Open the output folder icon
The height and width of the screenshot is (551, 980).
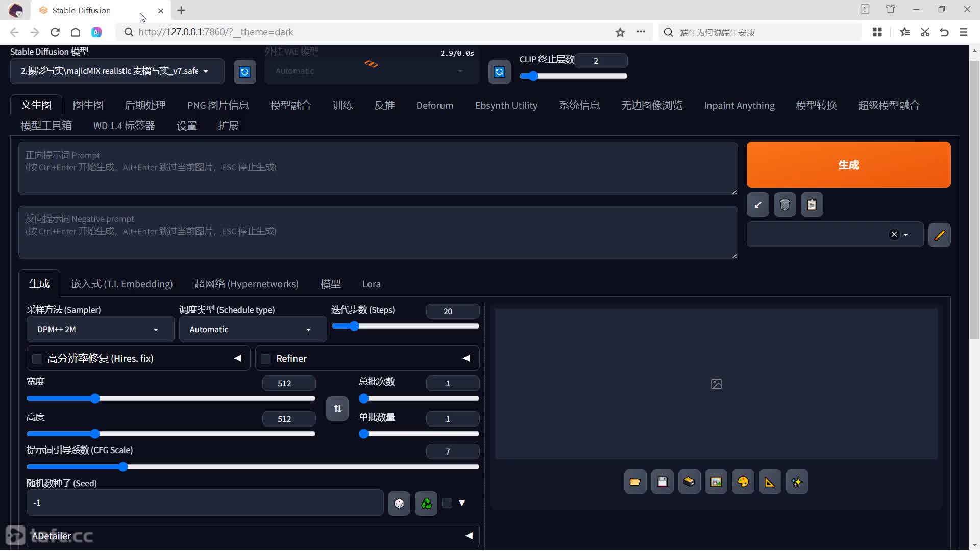pyautogui.click(x=635, y=482)
